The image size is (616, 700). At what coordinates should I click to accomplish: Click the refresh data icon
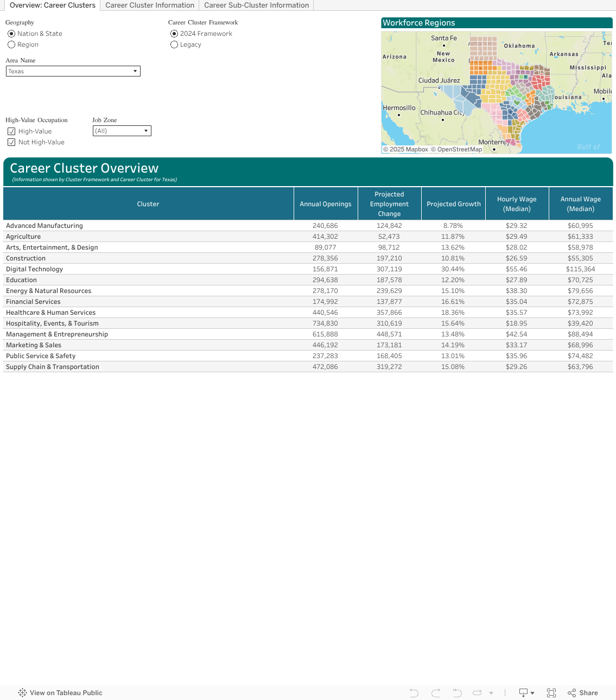point(478,693)
